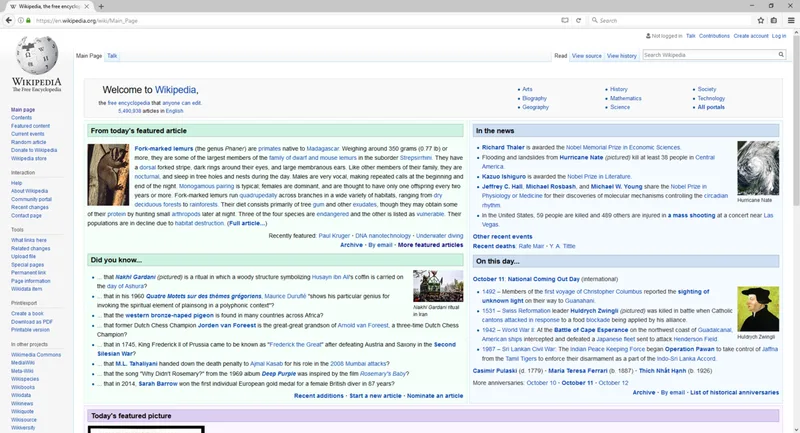Screen dimensions: 800x433
Task: Select the Wikipedia browser tab
Action: coord(48,7)
